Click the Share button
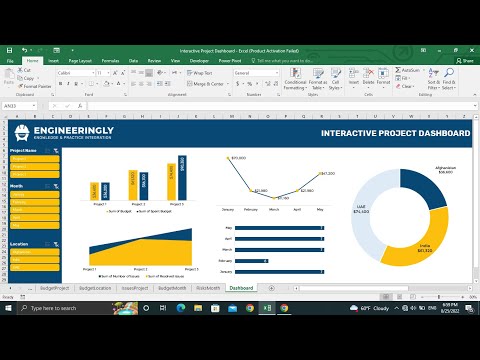 pos(465,61)
